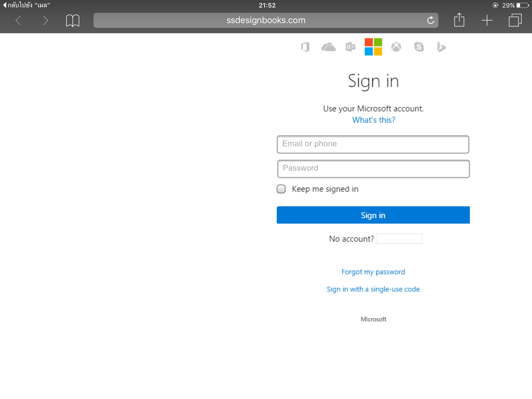
Task: Open the What's this? link
Action: pyautogui.click(x=374, y=120)
